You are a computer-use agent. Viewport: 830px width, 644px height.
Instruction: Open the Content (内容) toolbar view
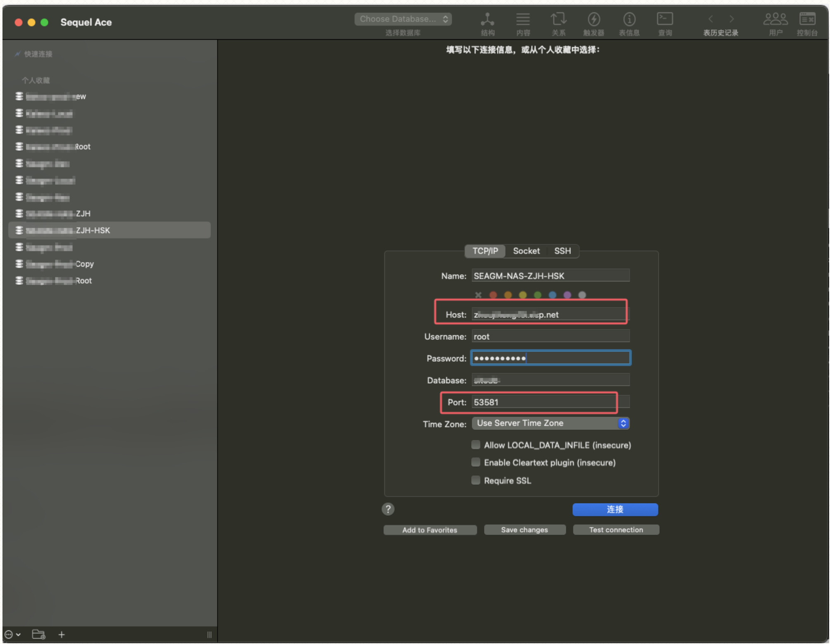pyautogui.click(x=523, y=24)
